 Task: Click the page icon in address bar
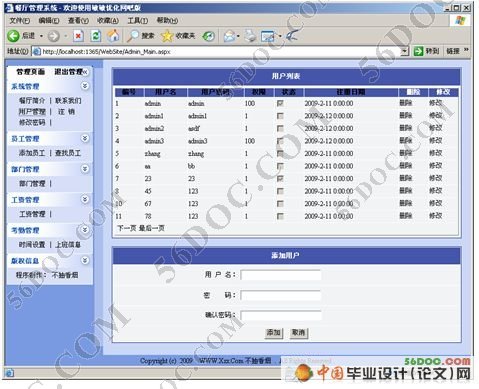coord(37,51)
